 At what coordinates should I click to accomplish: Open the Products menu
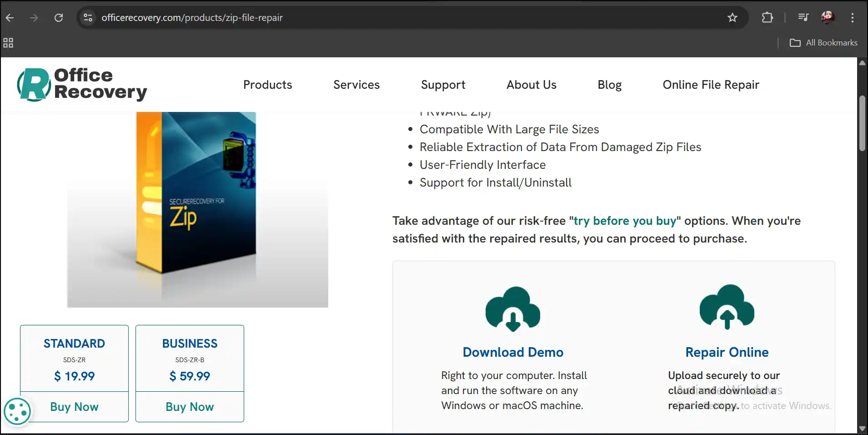pyautogui.click(x=267, y=85)
